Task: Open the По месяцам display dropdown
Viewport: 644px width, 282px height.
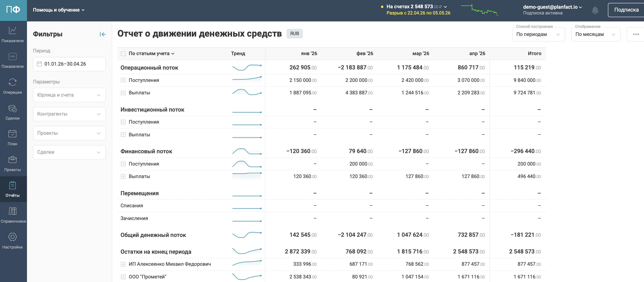Action: [x=595, y=35]
